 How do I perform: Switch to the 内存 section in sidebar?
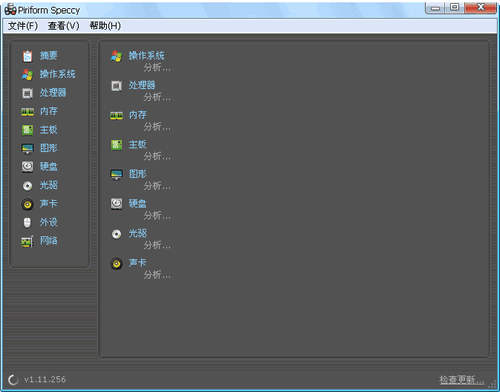coord(49,111)
